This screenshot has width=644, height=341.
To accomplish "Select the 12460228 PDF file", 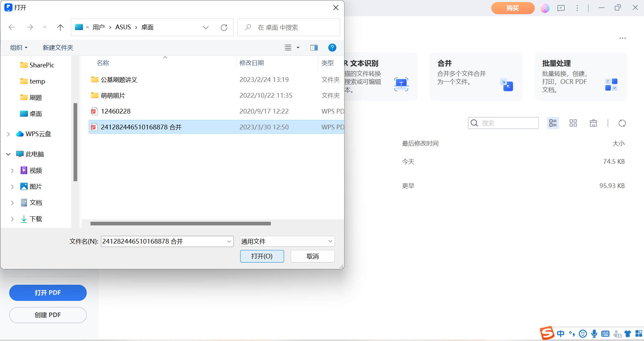I will (116, 111).
